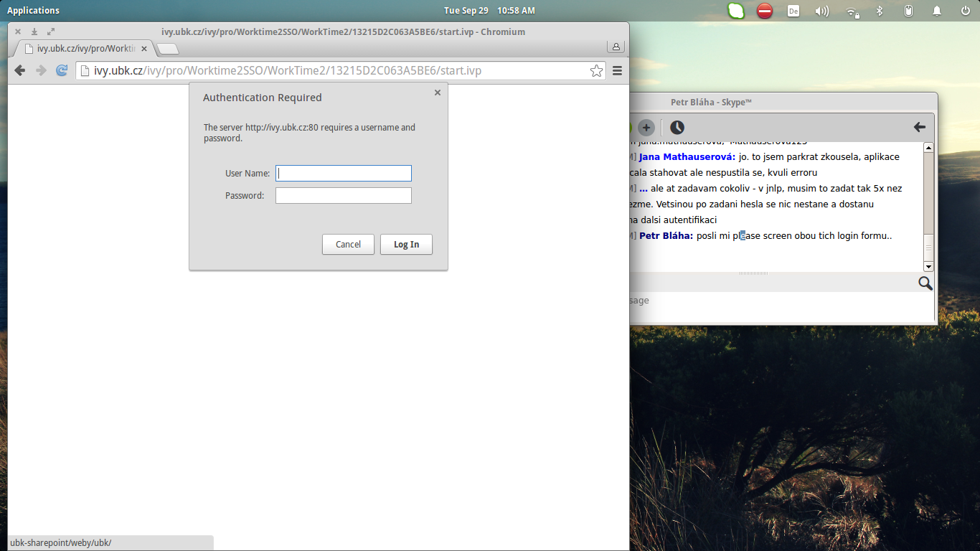This screenshot has height=551, width=980.
Task: Click Skype chat scrollbar up arrow
Action: [928, 147]
